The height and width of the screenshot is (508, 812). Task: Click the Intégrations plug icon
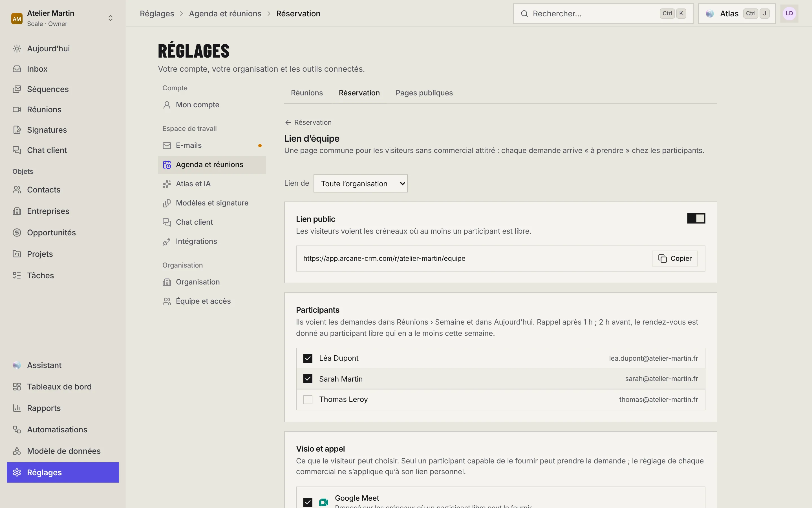click(167, 242)
